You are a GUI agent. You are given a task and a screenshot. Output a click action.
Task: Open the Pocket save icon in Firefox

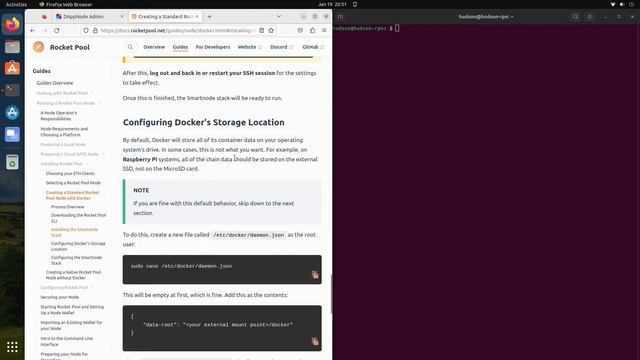(300, 31)
